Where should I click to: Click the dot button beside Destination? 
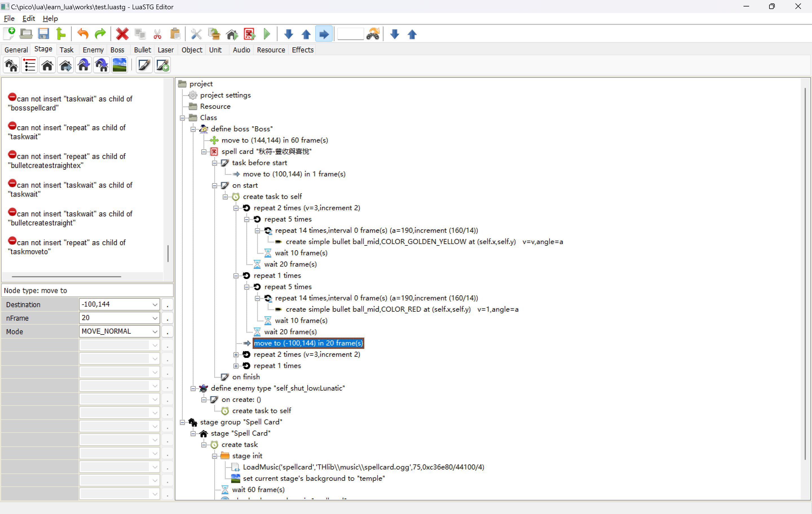167,305
